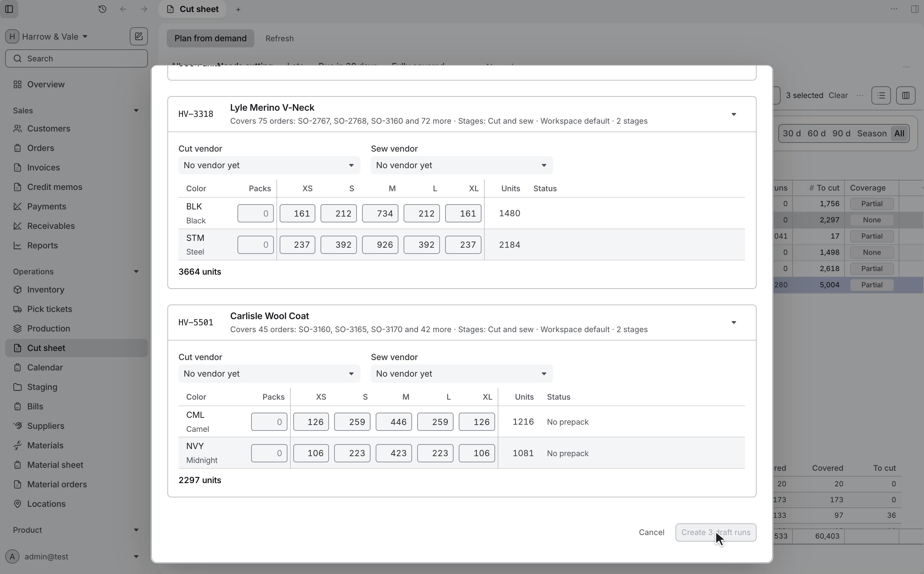Open the Cut sheet tab
The height and width of the screenshot is (574, 924).
192,9
